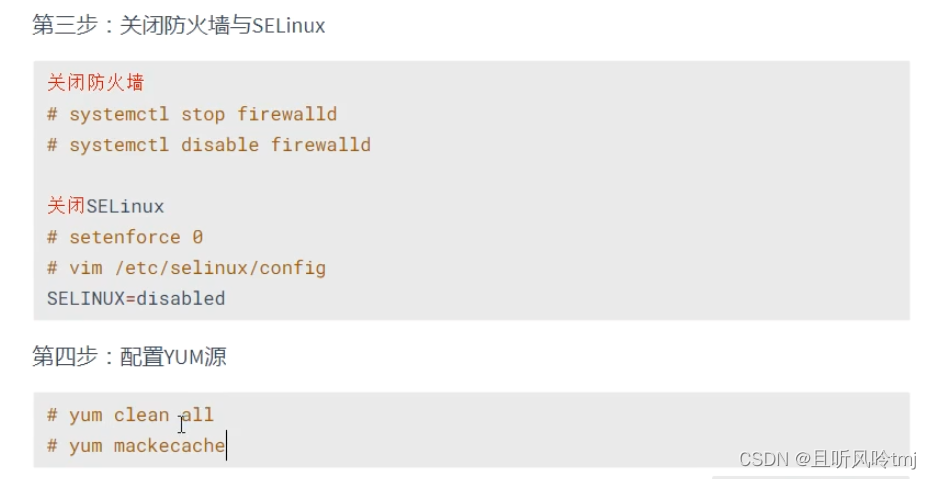This screenshot has height=479, width=931.
Task: Click the yum mackecache command line
Action: [x=136, y=446]
